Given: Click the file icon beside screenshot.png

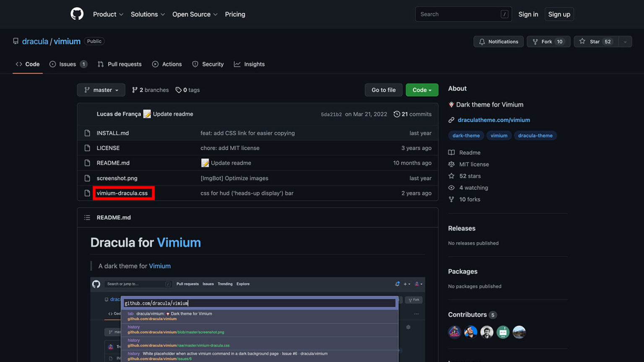Looking at the screenshot, I should point(87,178).
